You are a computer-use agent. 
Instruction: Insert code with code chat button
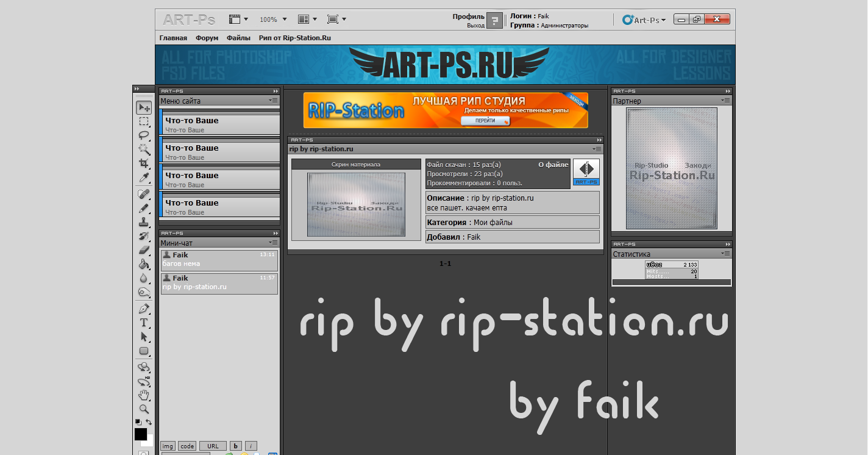(188, 446)
